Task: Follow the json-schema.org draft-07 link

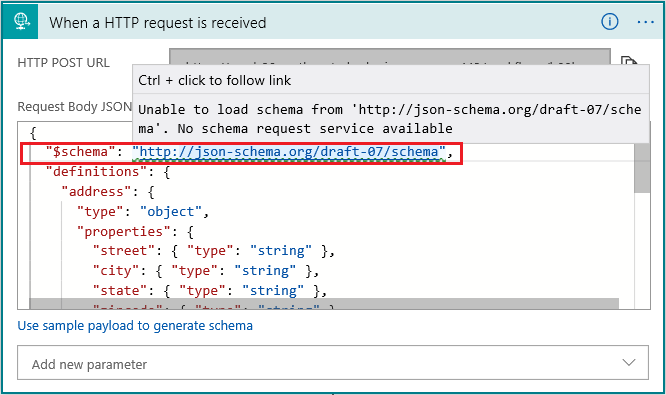Action: pyautogui.click(x=289, y=152)
